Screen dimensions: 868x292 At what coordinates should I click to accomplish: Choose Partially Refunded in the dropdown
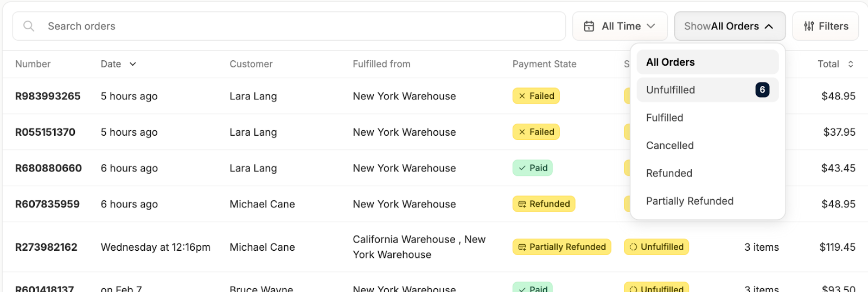[708, 201]
